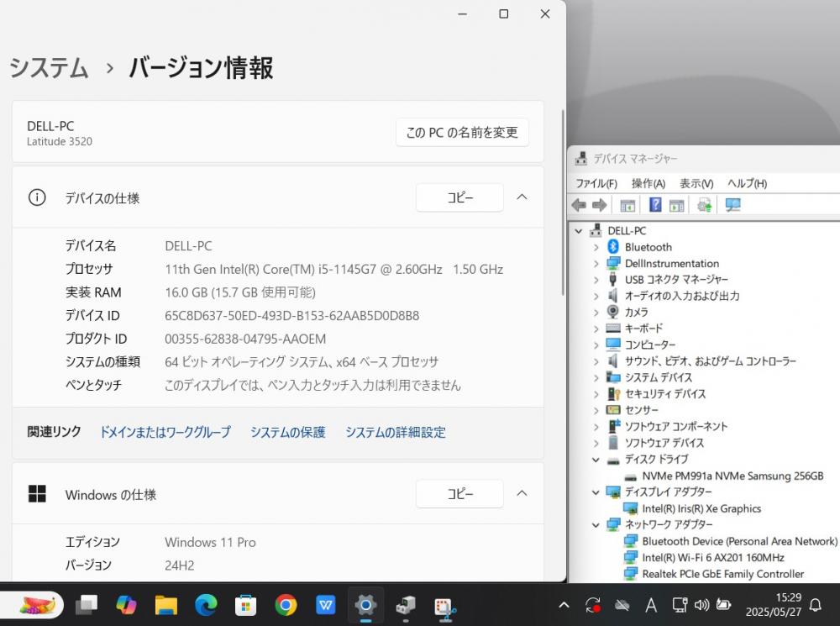The height and width of the screenshot is (626, 840).
Task: Open WPS Writer from the taskbar
Action: [x=326, y=605]
